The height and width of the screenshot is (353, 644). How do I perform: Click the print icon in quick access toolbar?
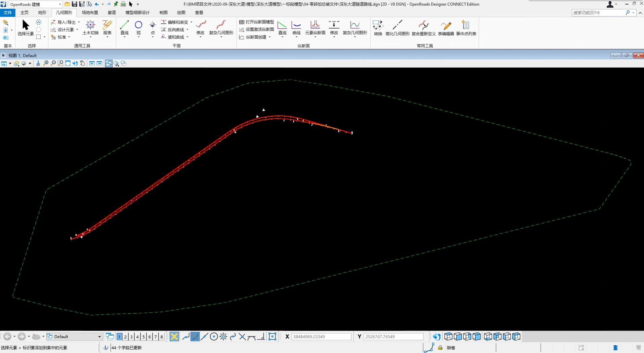tap(123, 4)
